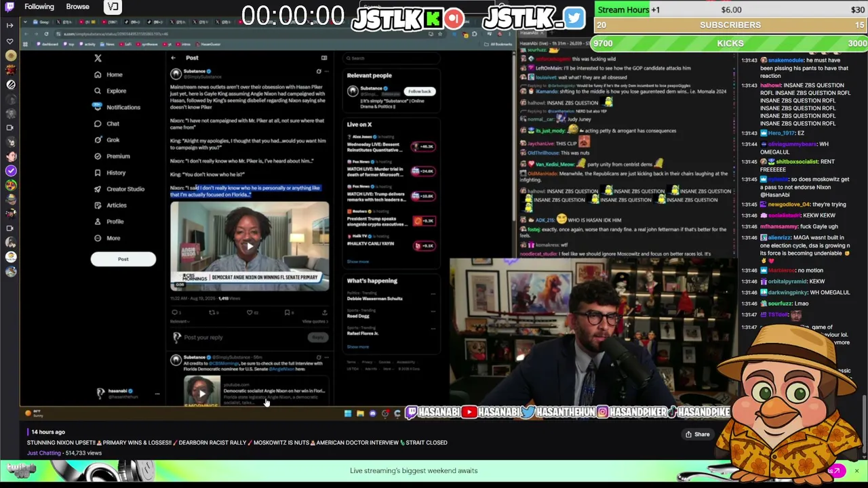Image resolution: width=868 pixels, height=488 pixels.
Task: Click the X Search field
Action: pyautogui.click(x=391, y=58)
